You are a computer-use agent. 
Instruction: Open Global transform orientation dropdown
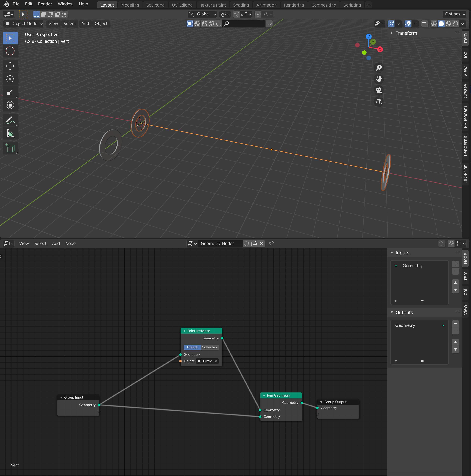(x=203, y=14)
